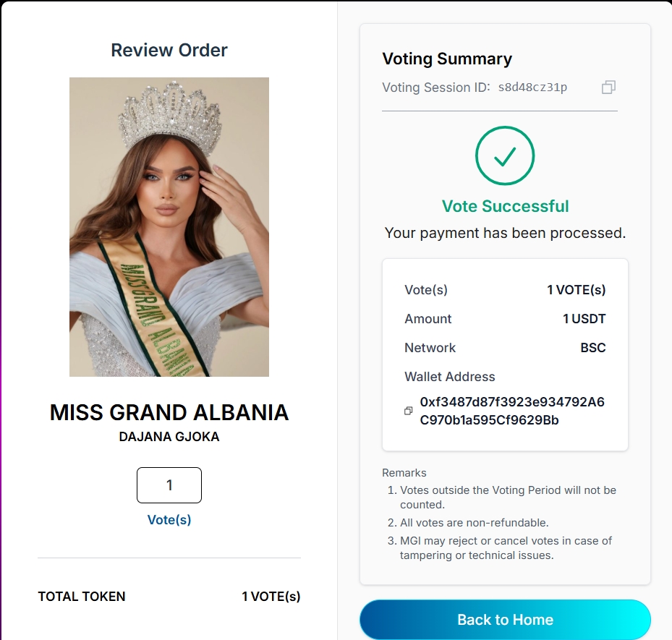
Task: Click the Remarks heading
Action: coord(404,473)
